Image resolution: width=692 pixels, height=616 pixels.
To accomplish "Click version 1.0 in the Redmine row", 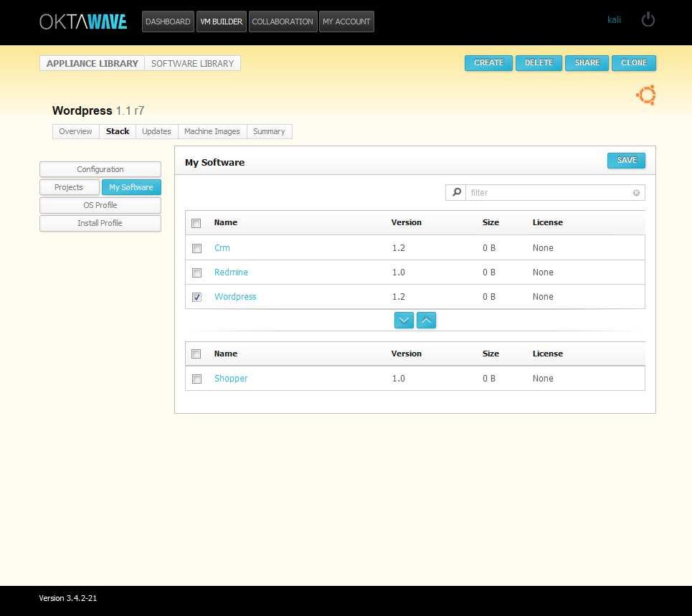I will pyautogui.click(x=398, y=273).
